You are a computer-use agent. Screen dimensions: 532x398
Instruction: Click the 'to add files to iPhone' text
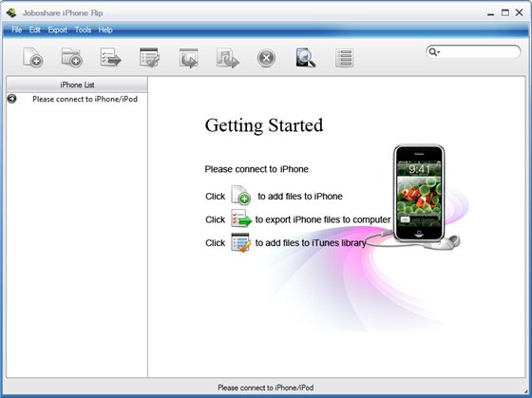(300, 196)
